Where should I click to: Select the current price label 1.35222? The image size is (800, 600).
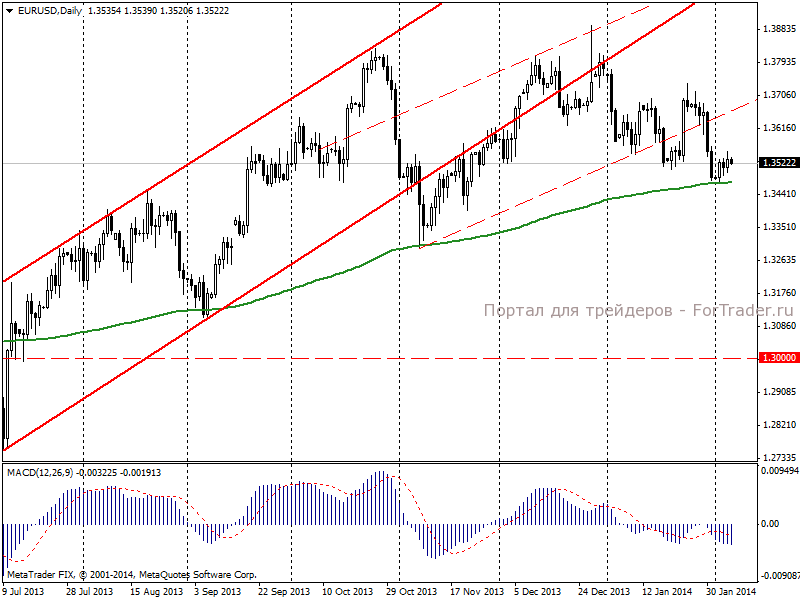[x=779, y=163]
